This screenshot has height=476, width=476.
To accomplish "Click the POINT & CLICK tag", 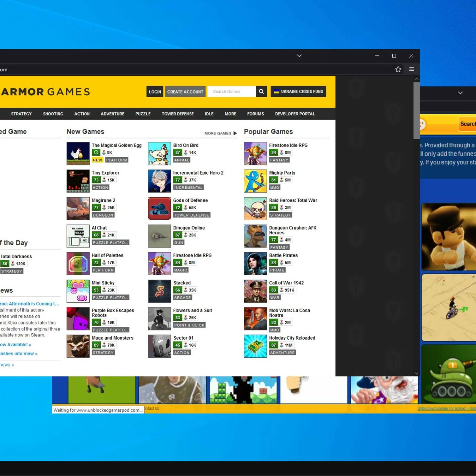I will tap(190, 325).
